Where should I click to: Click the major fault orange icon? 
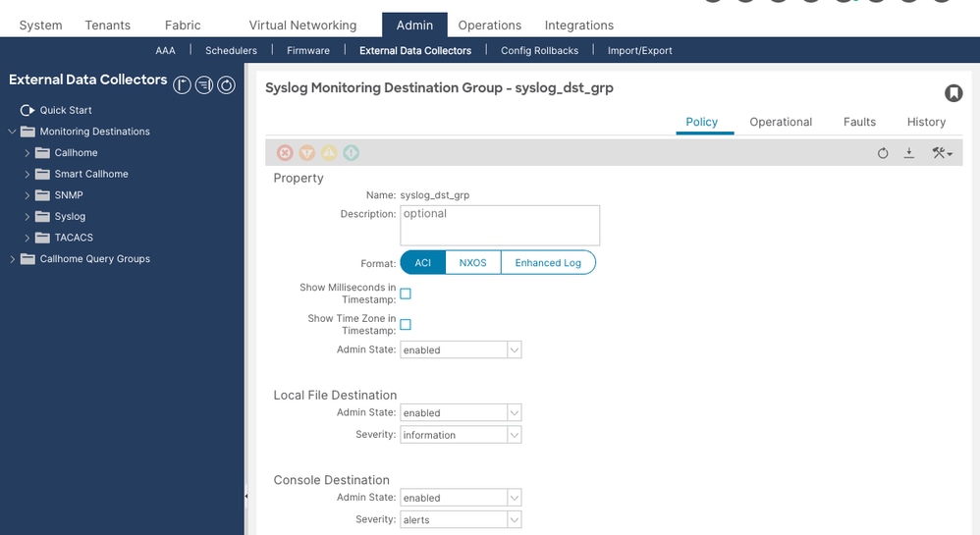[x=307, y=152]
